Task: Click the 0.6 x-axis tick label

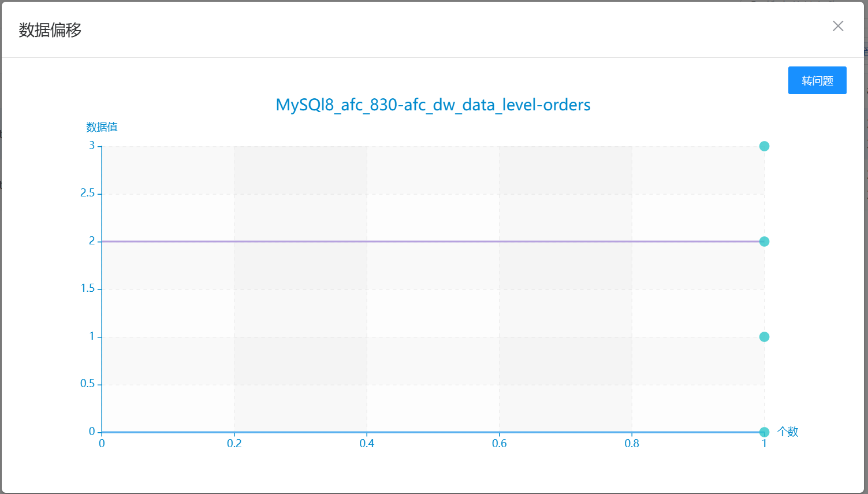Action: click(500, 444)
